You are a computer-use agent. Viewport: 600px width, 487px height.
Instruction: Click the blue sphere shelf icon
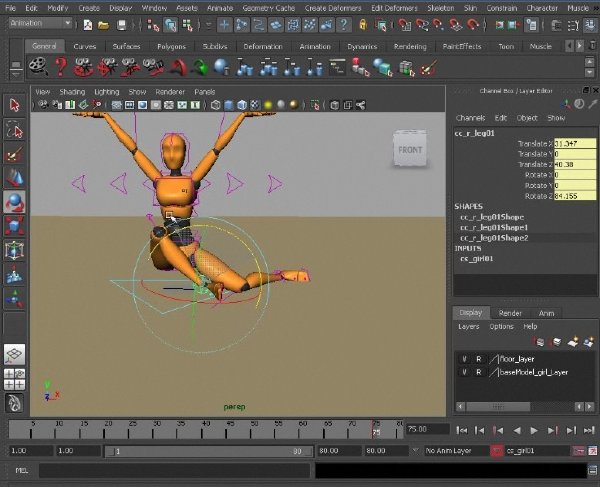tap(222, 67)
